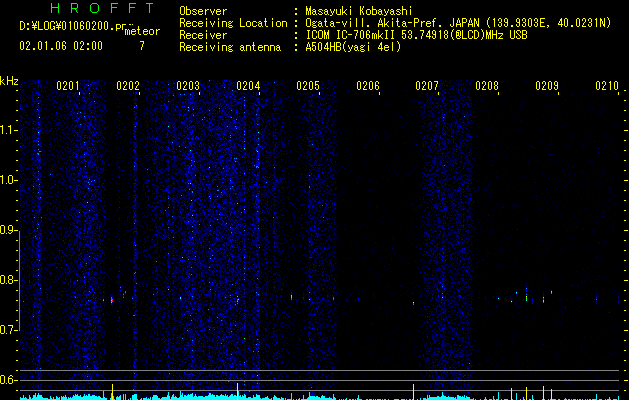The height and width of the screenshot is (400, 629).
Task: Click the 0207 time marker label
Action: [427, 86]
